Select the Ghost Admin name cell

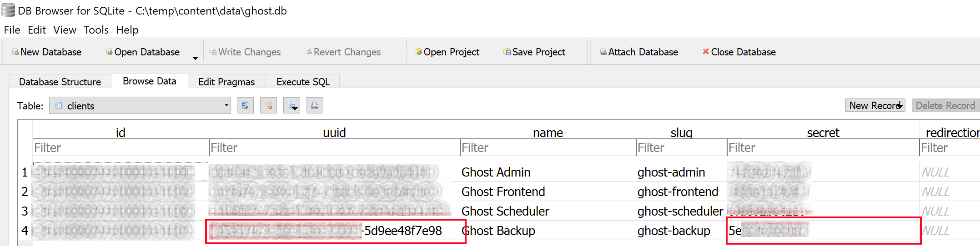pyautogui.click(x=548, y=172)
